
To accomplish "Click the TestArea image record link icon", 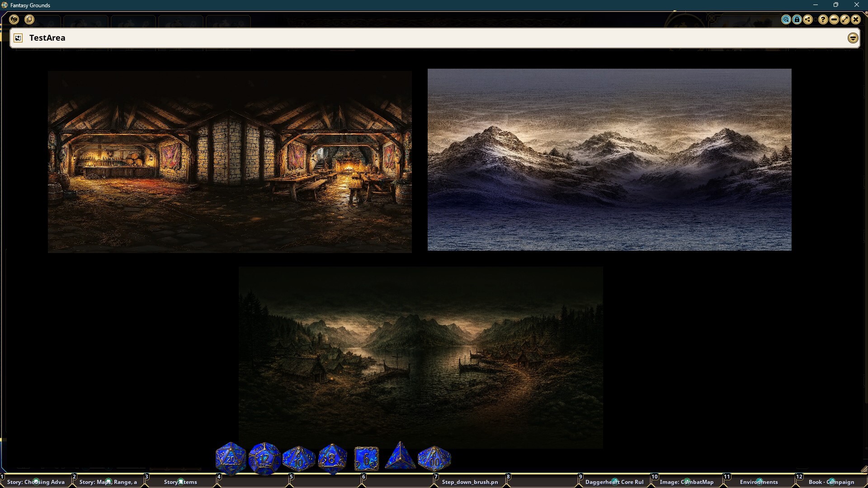I will [x=18, y=38].
